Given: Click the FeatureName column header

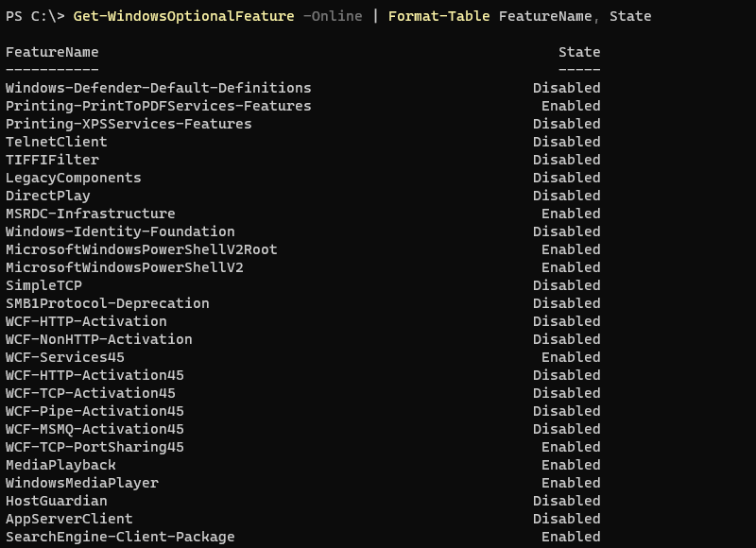Looking at the screenshot, I should coord(52,52).
